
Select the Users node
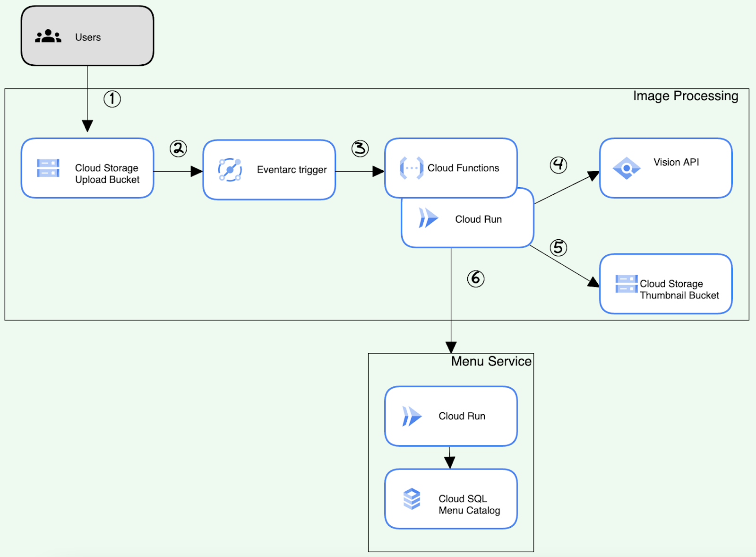[x=87, y=36]
